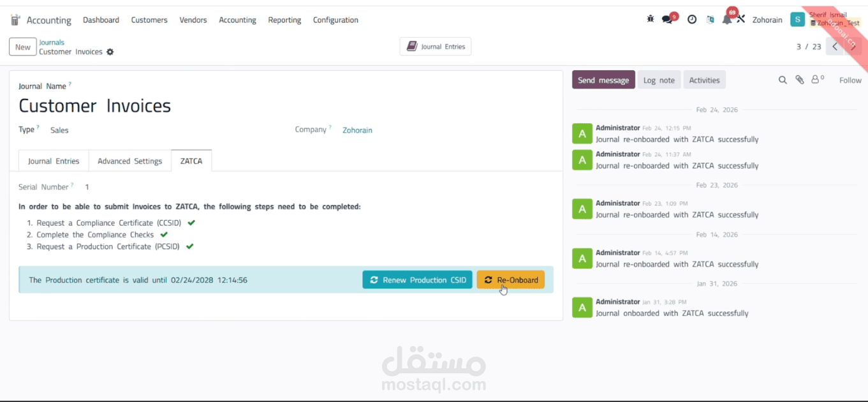This screenshot has width=868, height=402.
Task: Create a record with the New button
Action: (x=23, y=47)
